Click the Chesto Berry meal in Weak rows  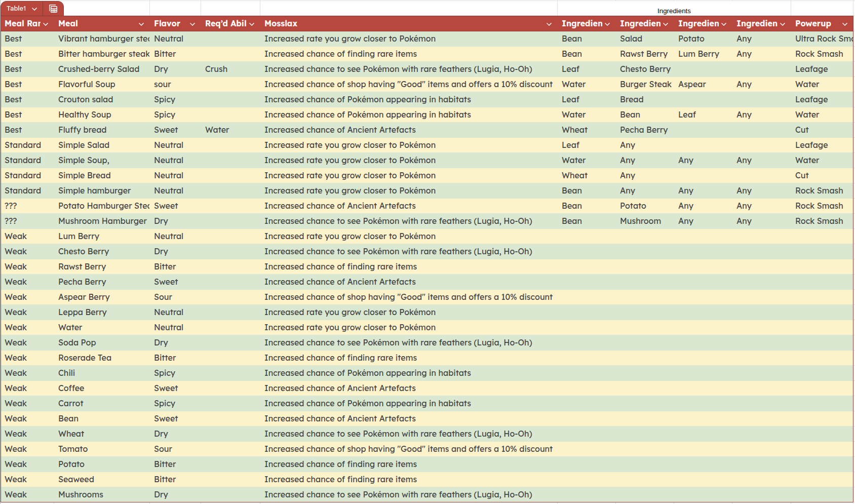102,251
